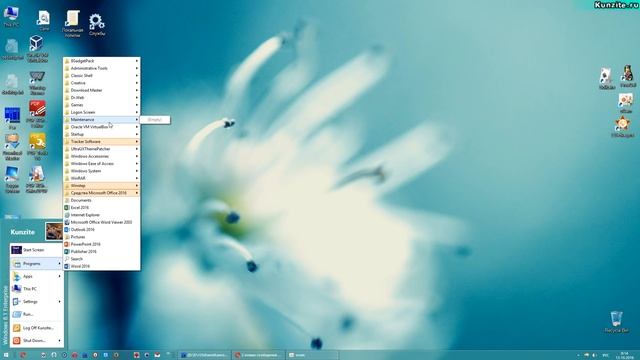Expand the Tracker Software submenu arrow
This screenshot has width=640, height=360.
tap(137, 142)
